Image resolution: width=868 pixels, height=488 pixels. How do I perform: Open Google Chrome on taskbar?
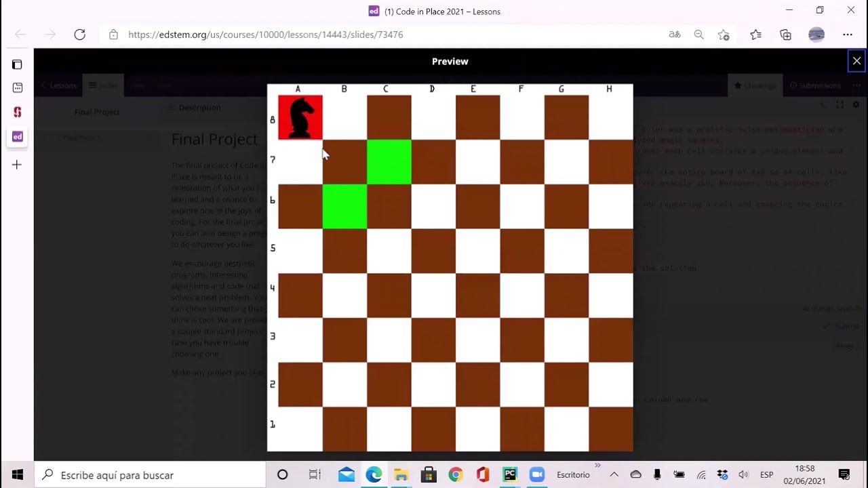point(455,474)
